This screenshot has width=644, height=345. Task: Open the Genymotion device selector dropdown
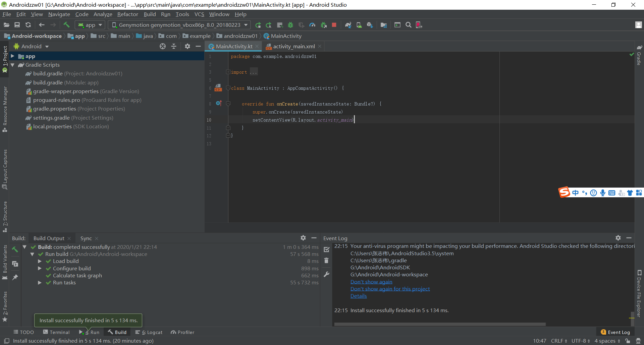tap(179, 25)
